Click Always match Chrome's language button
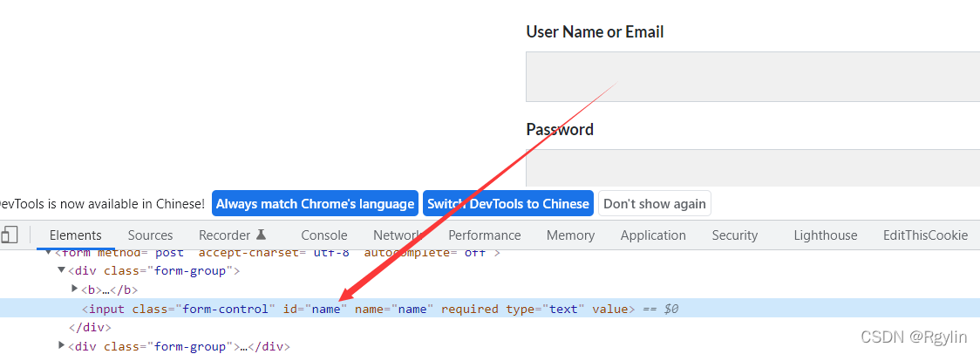 315,203
